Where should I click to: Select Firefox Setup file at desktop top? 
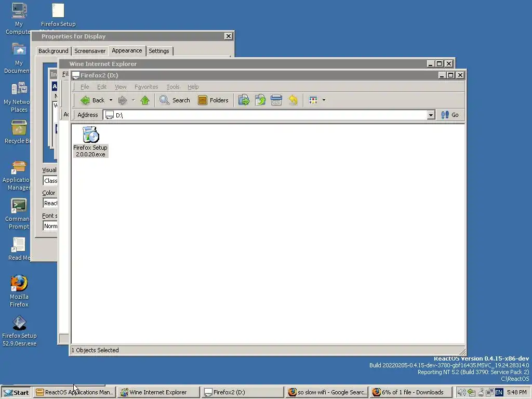coord(58,15)
